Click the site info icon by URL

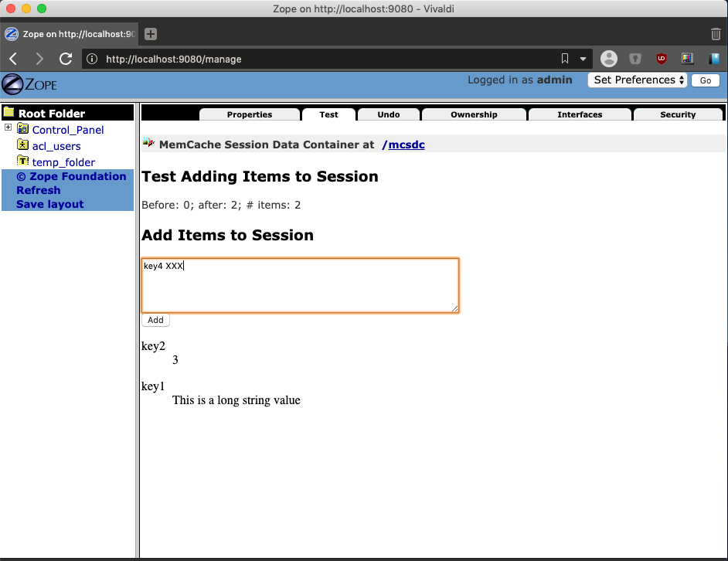pos(92,59)
